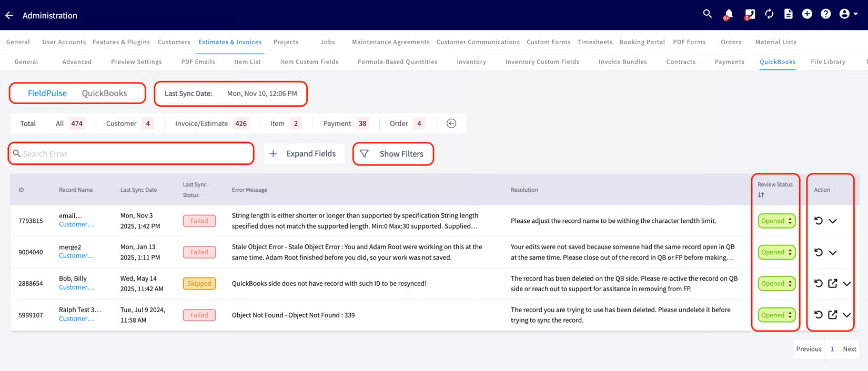Open the help question mark icon
The height and width of the screenshot is (371, 868).
[826, 14]
